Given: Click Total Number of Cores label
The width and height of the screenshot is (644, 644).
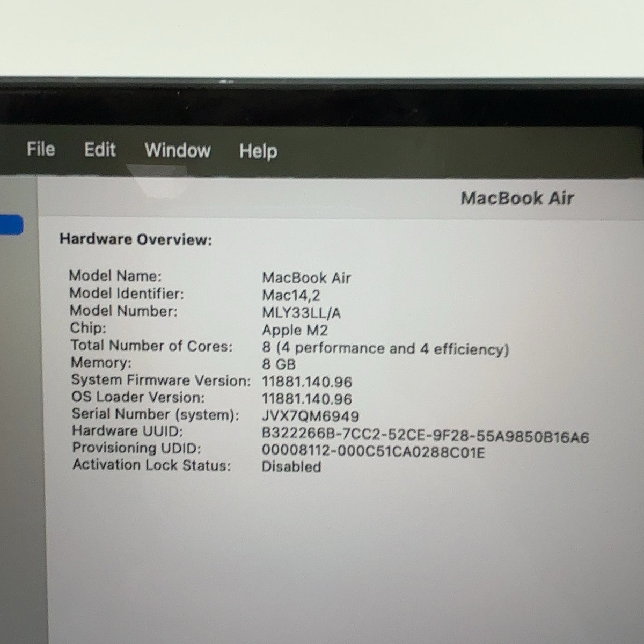Looking at the screenshot, I should 151,346.
